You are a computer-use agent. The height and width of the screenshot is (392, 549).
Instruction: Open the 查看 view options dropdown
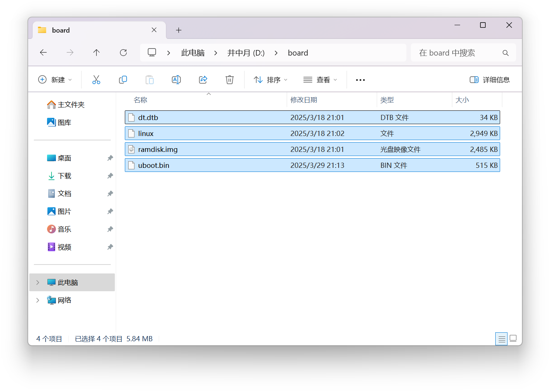pos(320,79)
